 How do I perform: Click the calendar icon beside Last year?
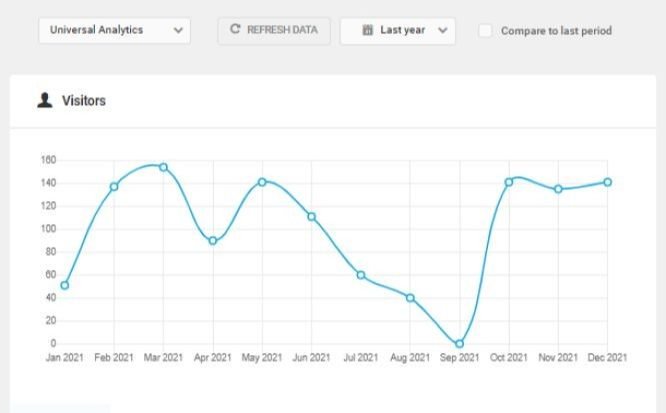click(368, 30)
